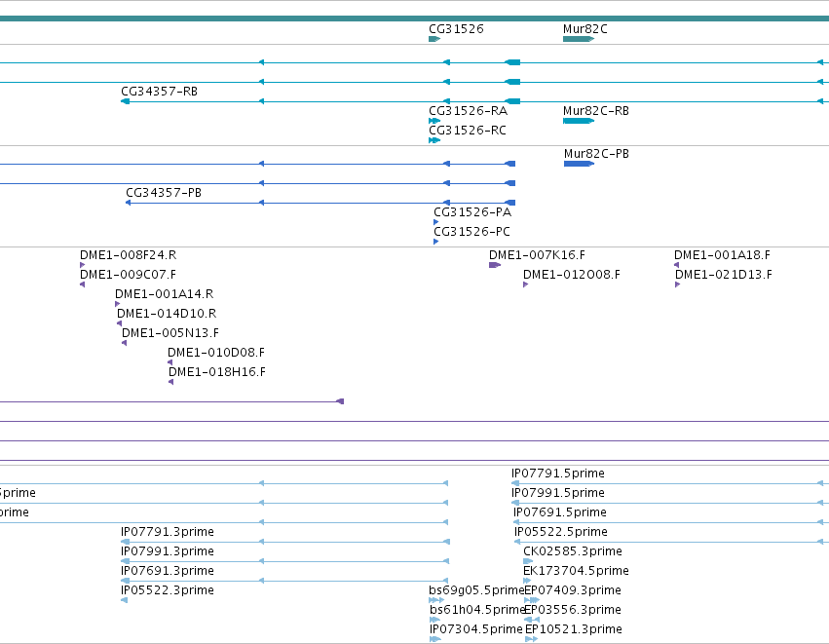
Task: Select the bs69g05.5prime label
Action: (x=475, y=590)
